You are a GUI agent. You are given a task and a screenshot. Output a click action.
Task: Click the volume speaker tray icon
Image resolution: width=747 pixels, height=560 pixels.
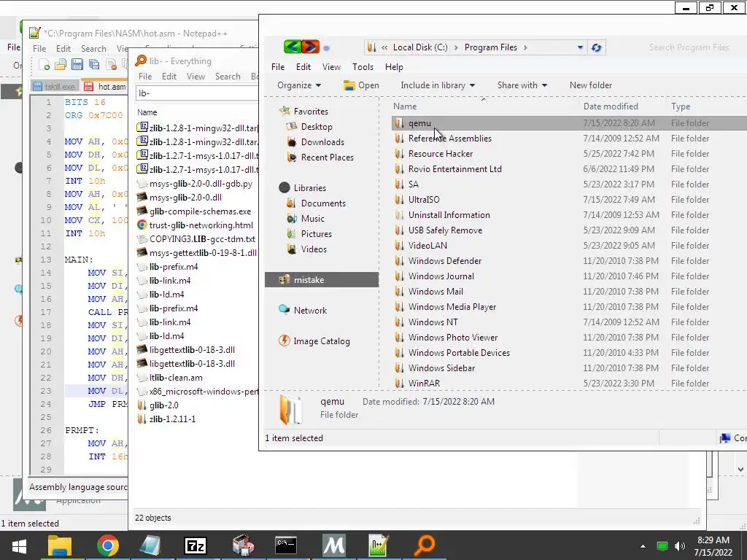680,545
